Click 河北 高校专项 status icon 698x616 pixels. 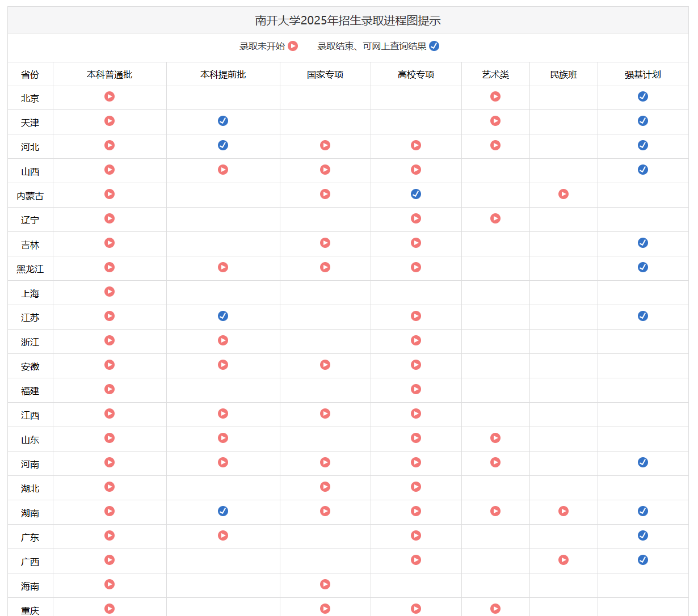[x=416, y=145]
